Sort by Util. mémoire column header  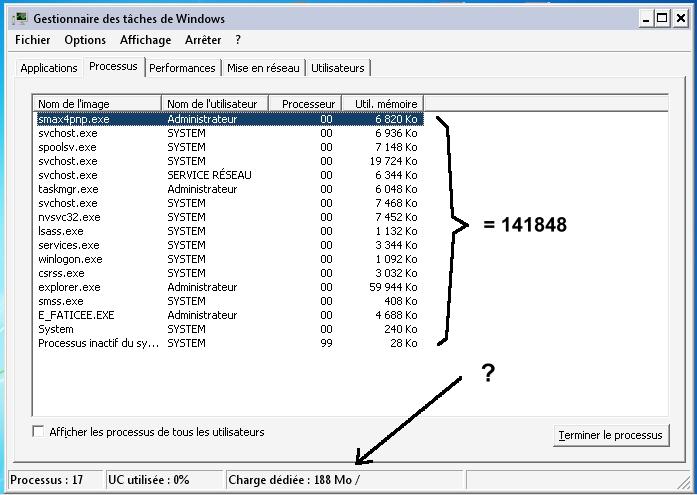pos(383,104)
